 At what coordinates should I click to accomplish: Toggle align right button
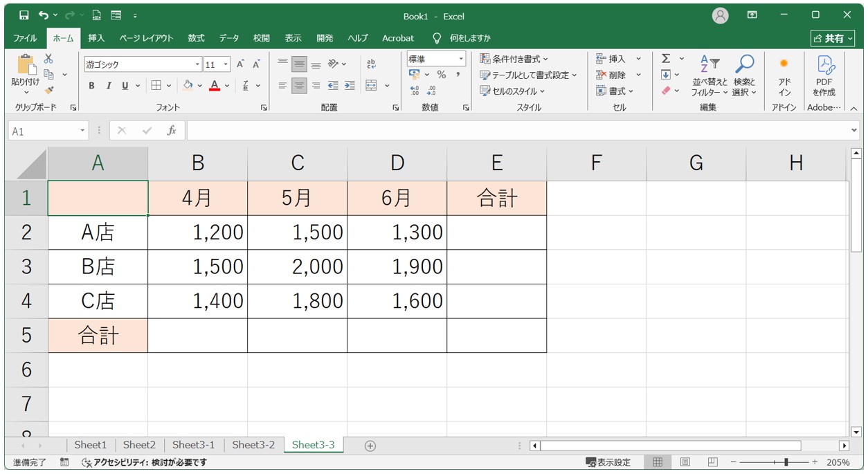coord(316,86)
